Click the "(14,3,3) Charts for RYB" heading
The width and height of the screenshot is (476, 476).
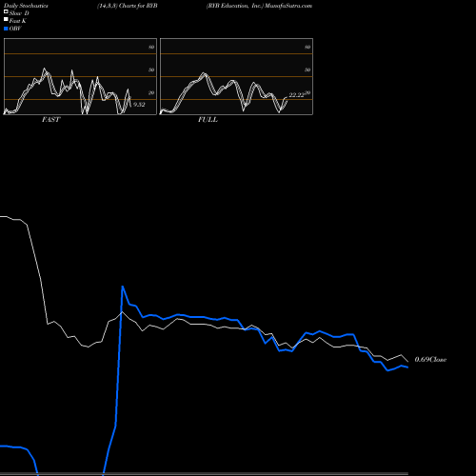(128, 6)
